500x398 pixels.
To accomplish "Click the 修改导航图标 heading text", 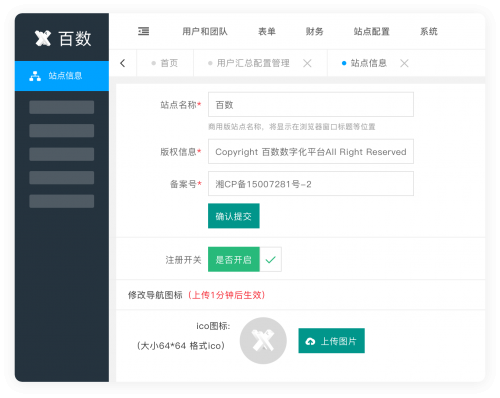I will 155,295.
